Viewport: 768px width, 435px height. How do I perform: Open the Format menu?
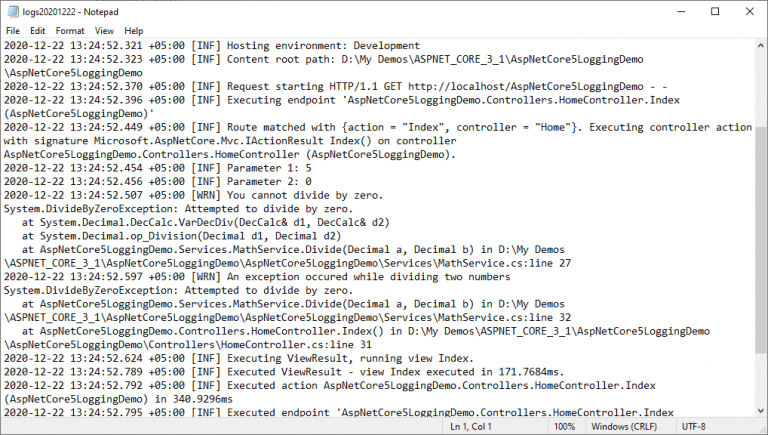pos(70,31)
